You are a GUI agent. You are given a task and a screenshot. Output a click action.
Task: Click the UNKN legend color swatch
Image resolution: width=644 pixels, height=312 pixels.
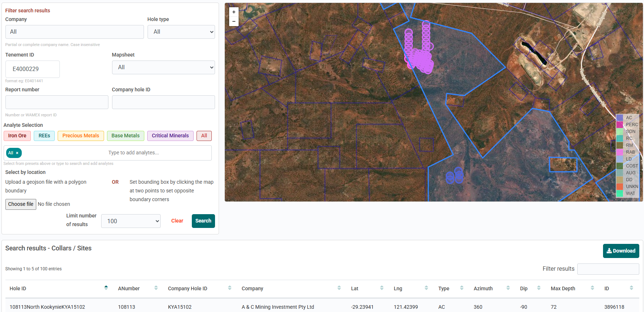pos(620,187)
